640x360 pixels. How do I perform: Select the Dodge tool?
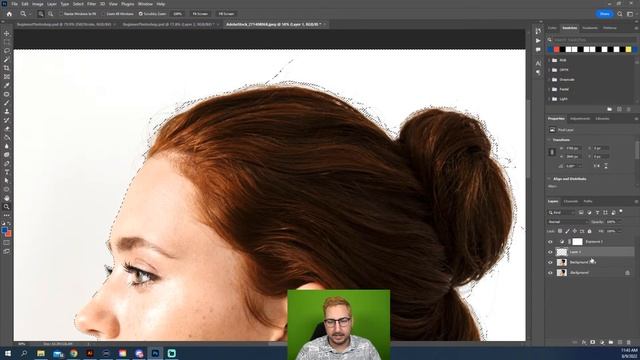[7, 155]
